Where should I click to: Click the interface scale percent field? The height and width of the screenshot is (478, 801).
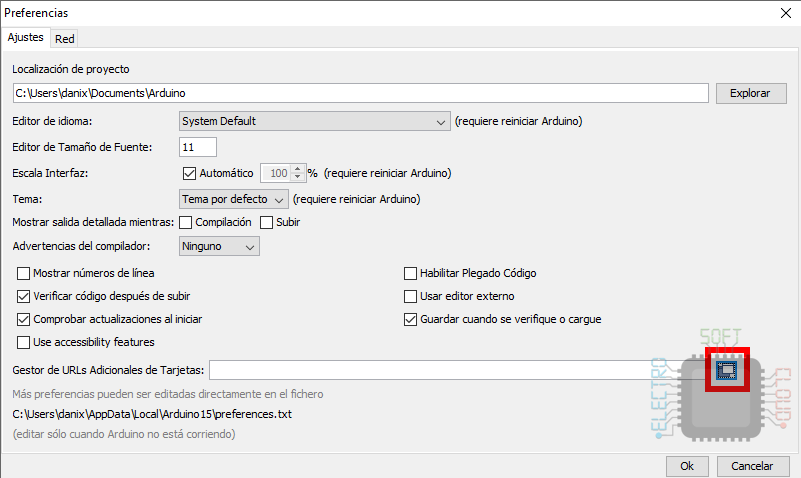coord(276,173)
